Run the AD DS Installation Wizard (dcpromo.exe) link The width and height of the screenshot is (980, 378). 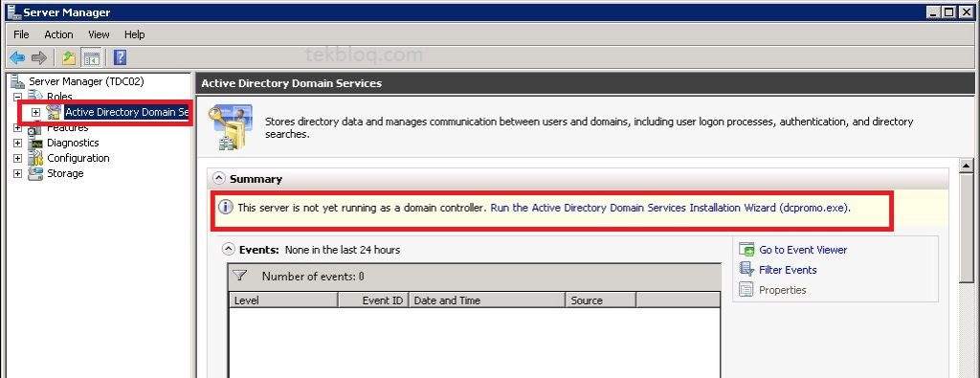pos(670,208)
